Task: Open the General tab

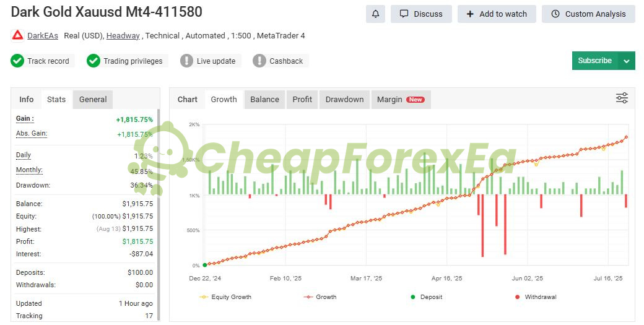Action: point(93,99)
